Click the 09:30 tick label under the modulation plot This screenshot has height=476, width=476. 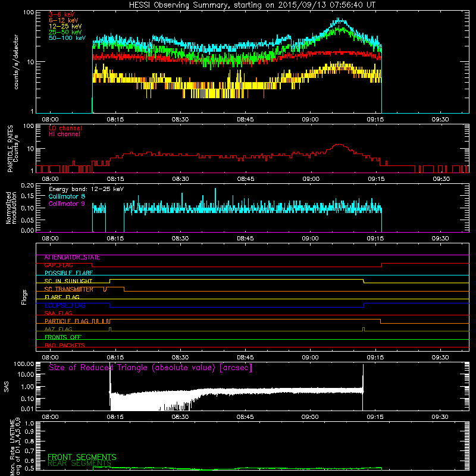pyautogui.click(x=440, y=239)
